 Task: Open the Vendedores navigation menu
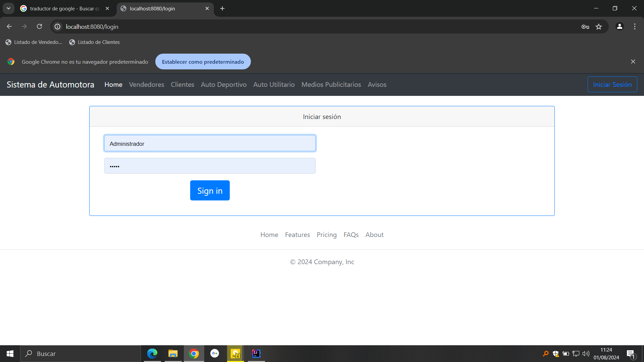pos(146,84)
